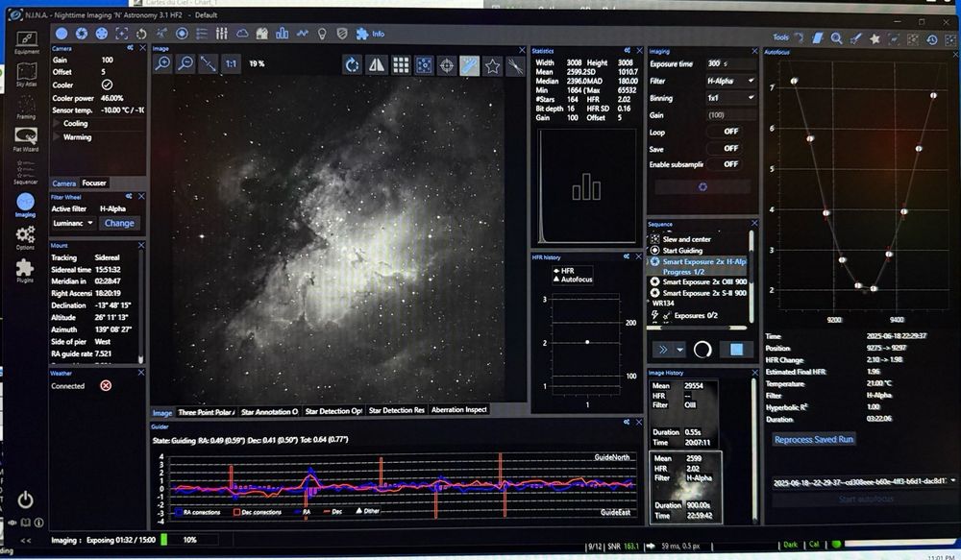Switch to the Focuser tab
The image size is (961, 560).
click(94, 183)
